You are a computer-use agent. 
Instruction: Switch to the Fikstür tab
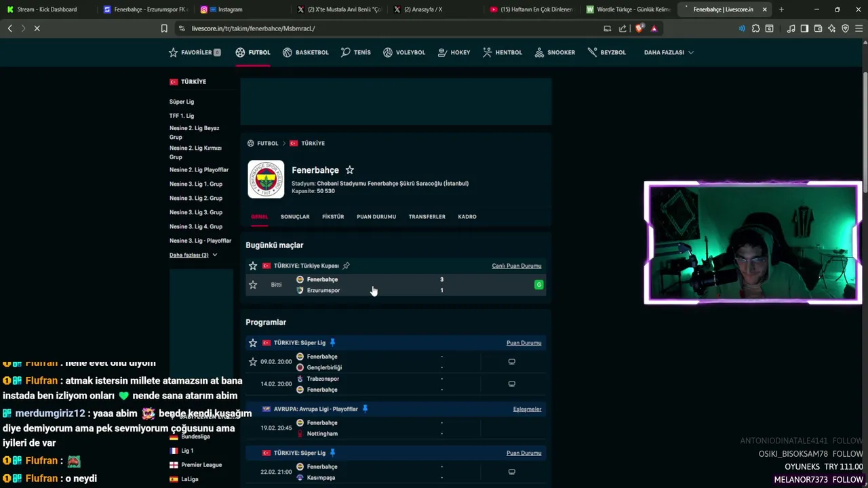[x=333, y=217]
